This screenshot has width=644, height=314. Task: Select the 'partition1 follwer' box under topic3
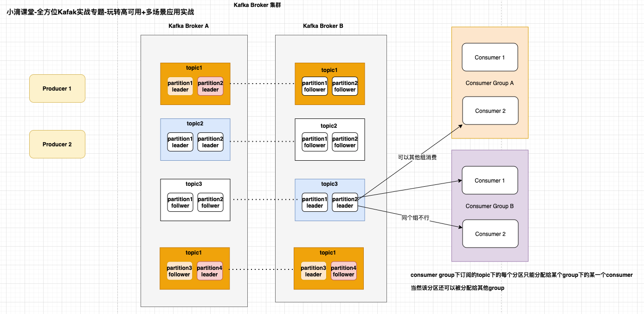pos(180,202)
